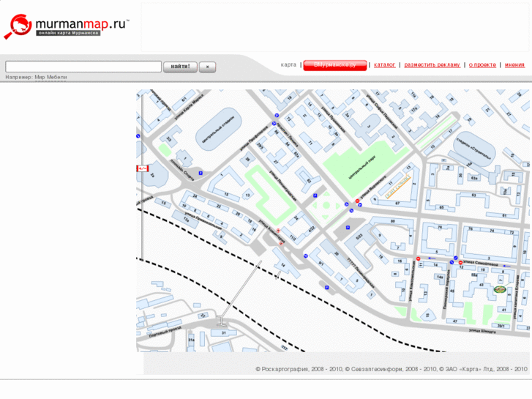Click the no-entry sign at улица Воровского
532x399 pixels.
(x=357, y=201)
